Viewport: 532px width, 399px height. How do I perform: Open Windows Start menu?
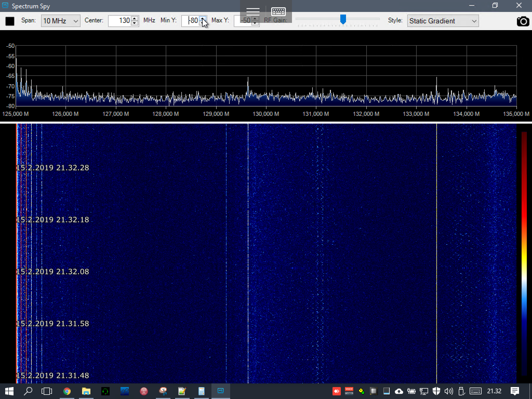9,391
